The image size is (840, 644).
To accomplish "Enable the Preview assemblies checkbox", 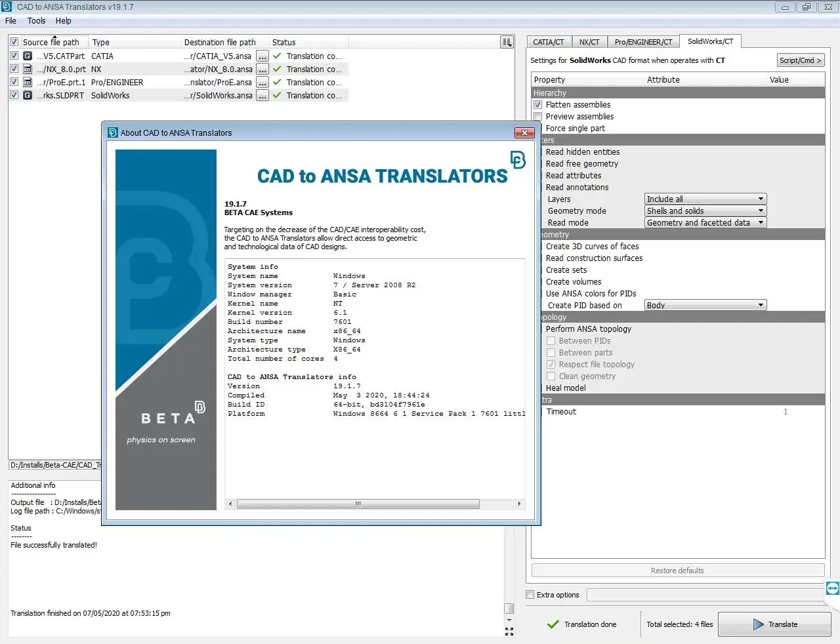I will pos(537,117).
